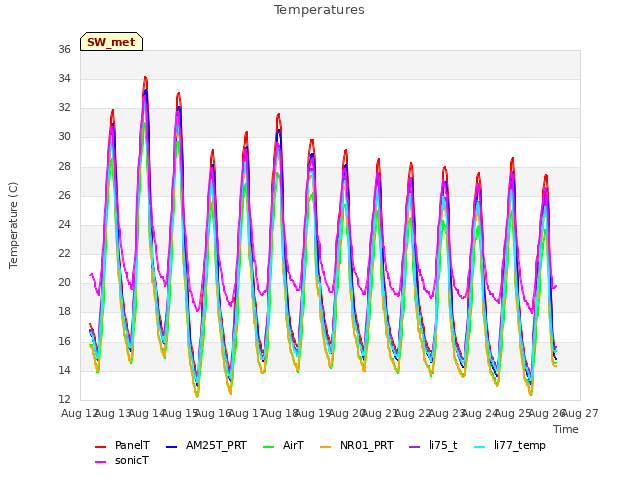The width and height of the screenshot is (640, 480).
Task: Click the magenta sonicT legend color marker
Action: click(100, 462)
